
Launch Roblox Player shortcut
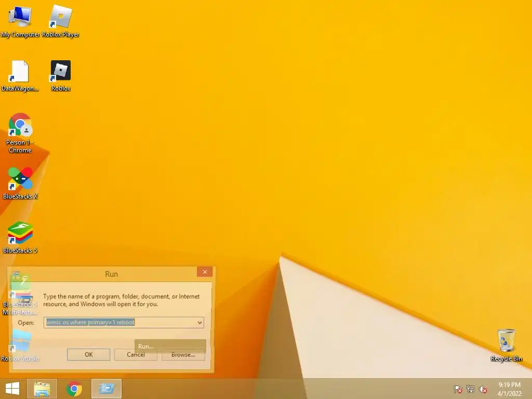click(60, 21)
